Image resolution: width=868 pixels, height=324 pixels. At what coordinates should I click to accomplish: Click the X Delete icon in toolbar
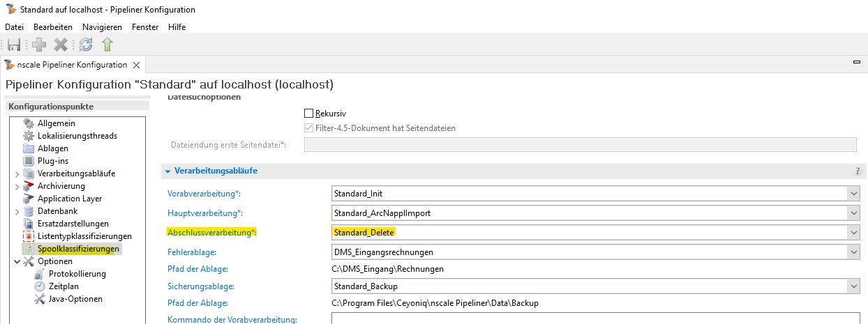click(61, 45)
